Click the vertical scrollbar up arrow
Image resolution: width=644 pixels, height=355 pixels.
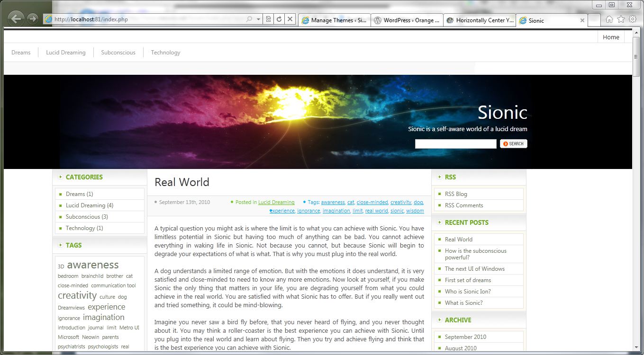[636, 33]
